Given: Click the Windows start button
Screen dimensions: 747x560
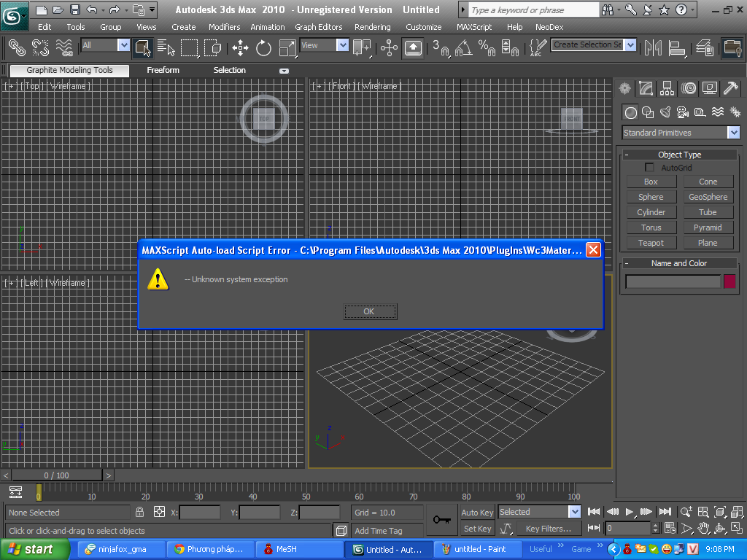Looking at the screenshot, I should click(34, 550).
